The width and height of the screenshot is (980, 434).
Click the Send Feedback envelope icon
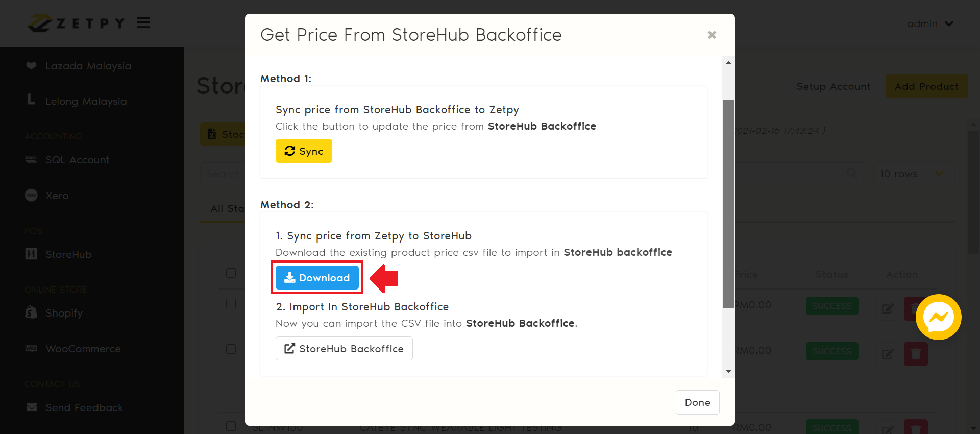pos(32,407)
